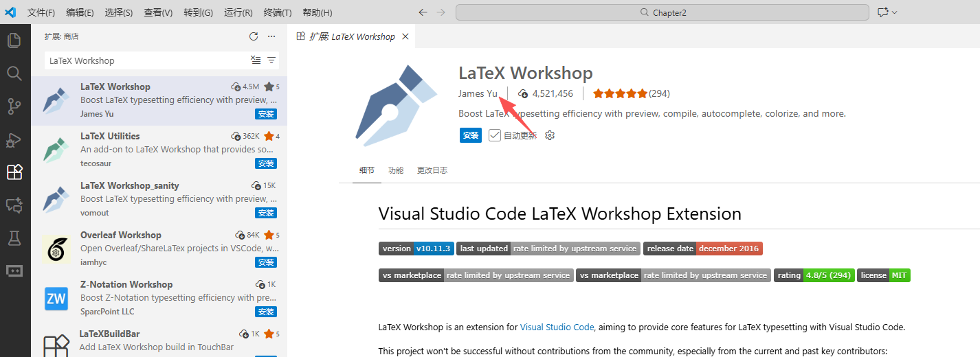Click Z-Notation Workshop ZW icon
Viewport: 980px width, 357px height.
pos(56,299)
